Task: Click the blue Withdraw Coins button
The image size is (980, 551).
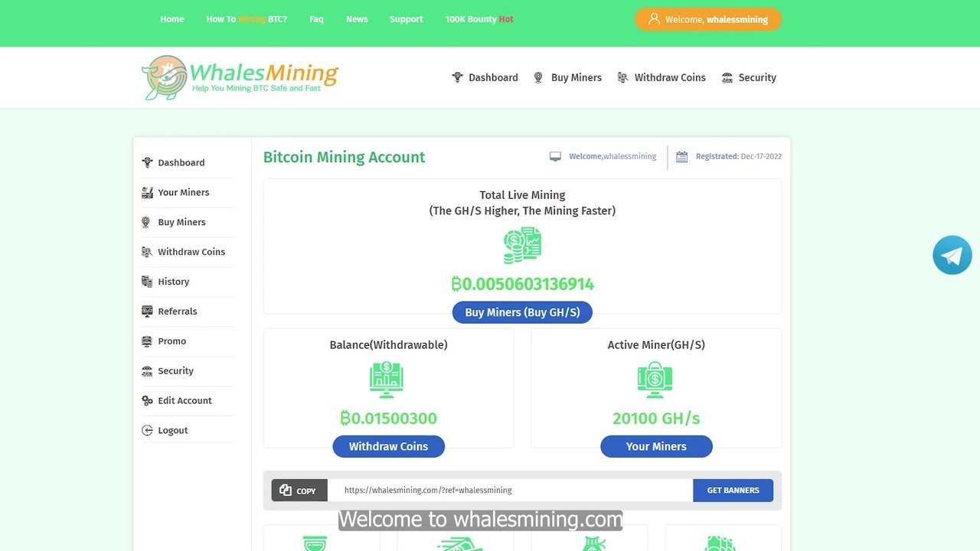Action: (388, 446)
